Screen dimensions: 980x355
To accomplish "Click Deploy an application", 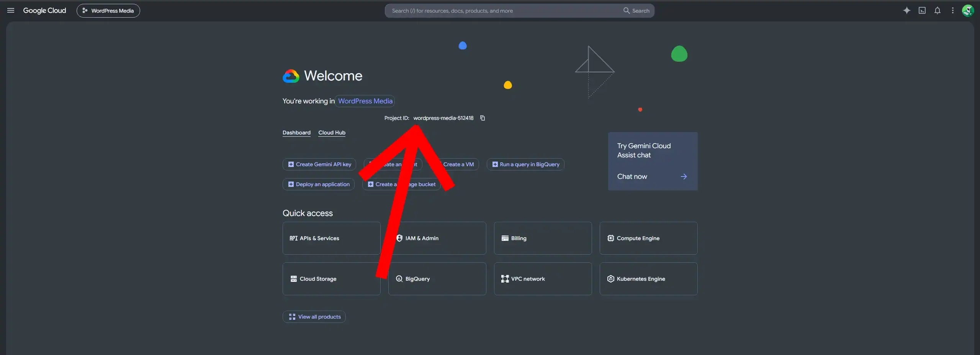I will coord(319,184).
